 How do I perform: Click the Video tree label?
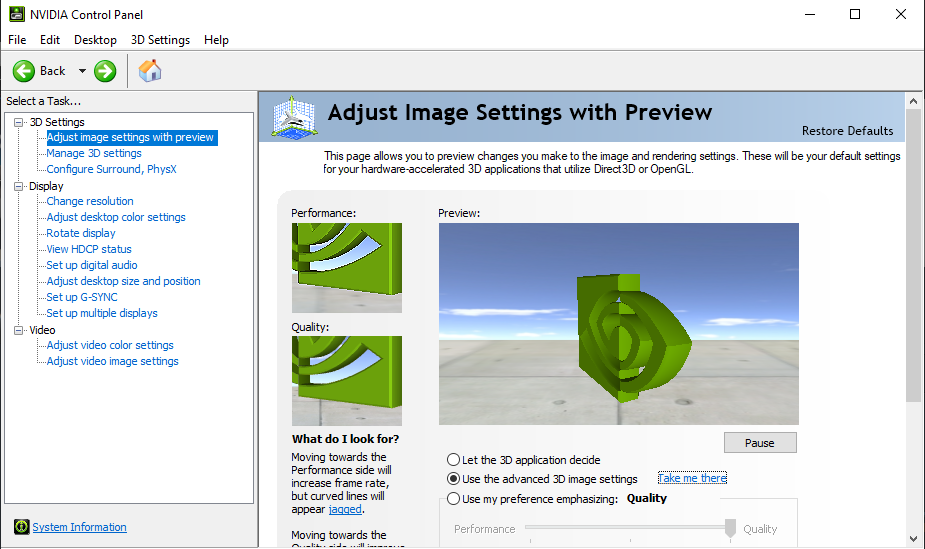click(x=42, y=330)
